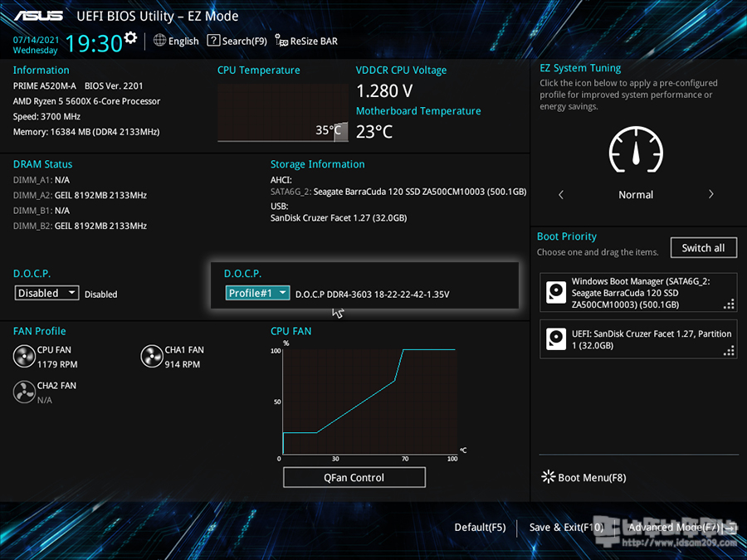Open the Disabled D.O.C.P. dropdown
Image resolution: width=747 pixels, height=560 pixels.
click(46, 293)
